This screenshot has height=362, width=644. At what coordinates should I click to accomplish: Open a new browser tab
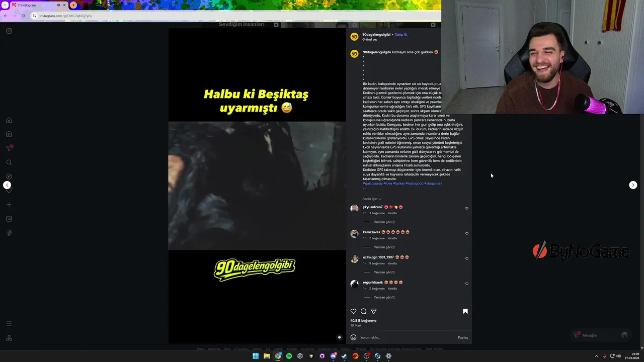click(x=73, y=5)
